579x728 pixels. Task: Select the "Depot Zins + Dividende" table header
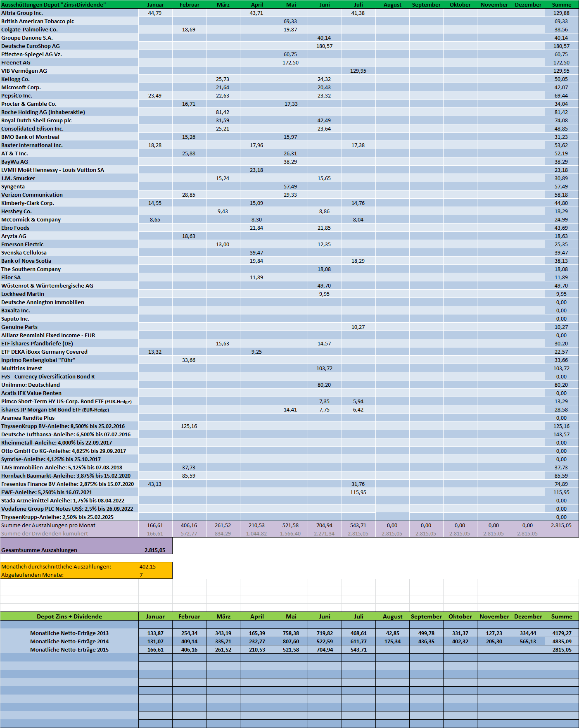pos(69,616)
